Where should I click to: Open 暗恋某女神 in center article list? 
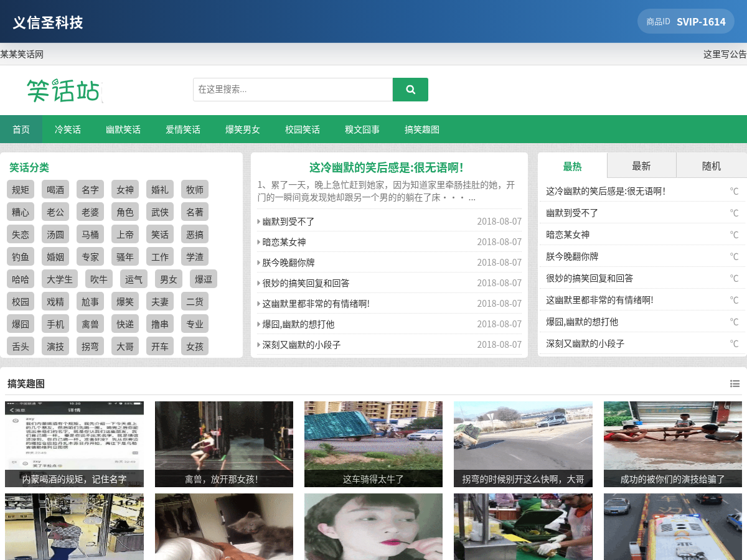(284, 241)
